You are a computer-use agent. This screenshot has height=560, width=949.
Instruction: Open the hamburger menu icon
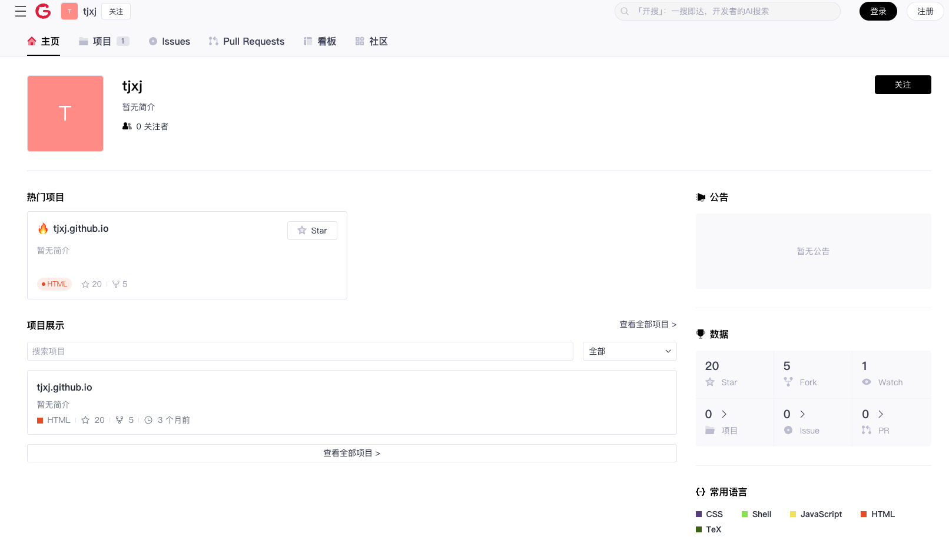[x=21, y=11]
